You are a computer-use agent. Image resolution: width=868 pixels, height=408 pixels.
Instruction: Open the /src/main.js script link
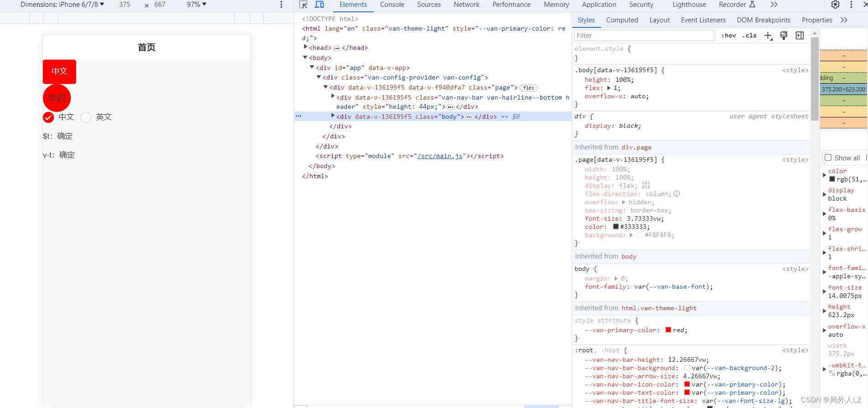439,156
